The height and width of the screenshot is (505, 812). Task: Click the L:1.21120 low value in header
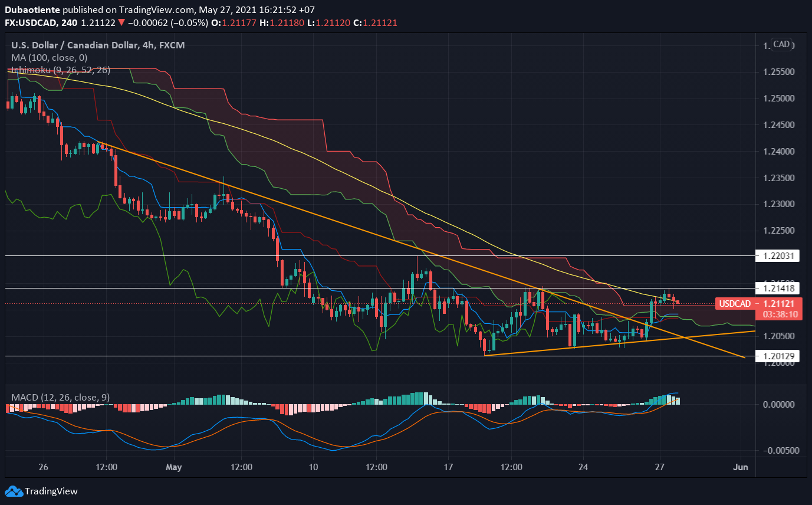click(x=328, y=23)
